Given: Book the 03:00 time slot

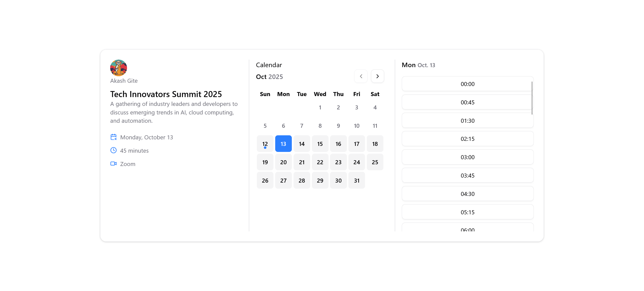Looking at the screenshot, I should (467, 157).
